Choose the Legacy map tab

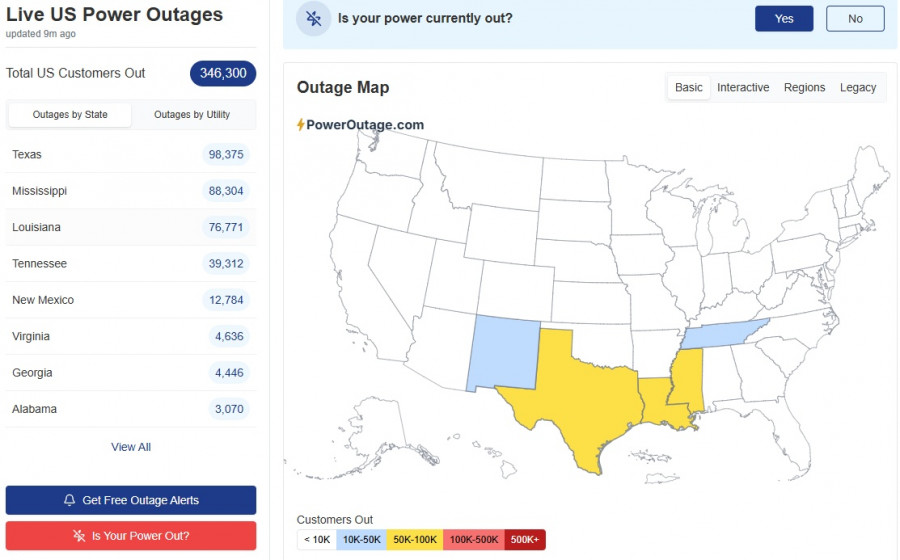click(x=858, y=88)
